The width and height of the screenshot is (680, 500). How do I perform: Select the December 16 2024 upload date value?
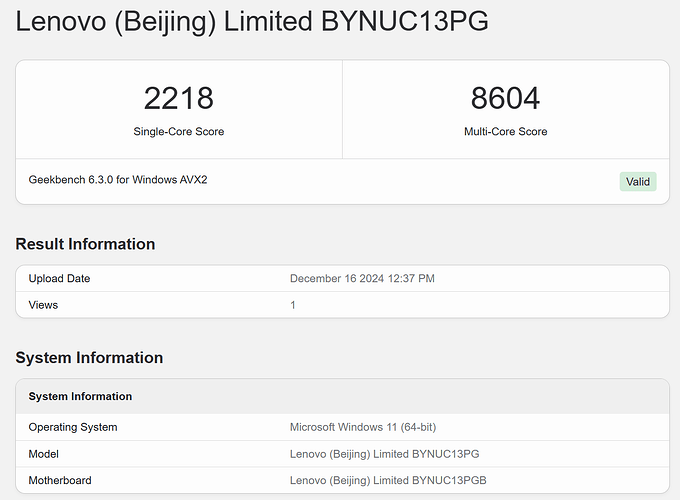point(362,279)
